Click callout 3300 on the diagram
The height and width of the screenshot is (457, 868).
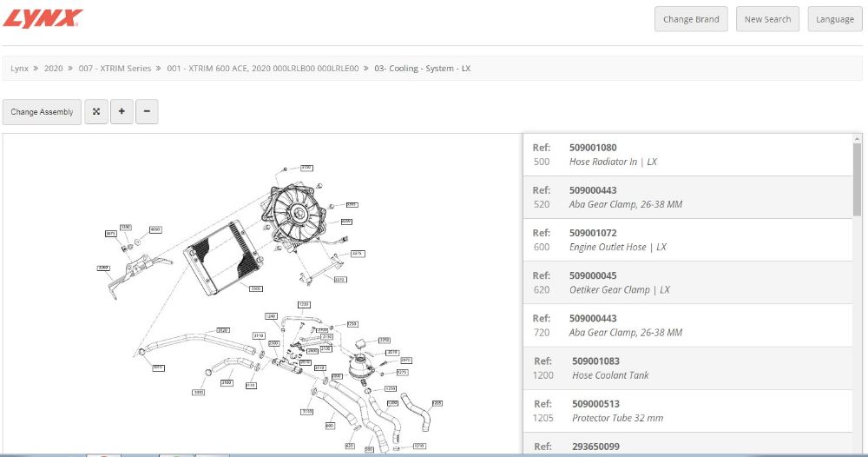tap(255, 288)
